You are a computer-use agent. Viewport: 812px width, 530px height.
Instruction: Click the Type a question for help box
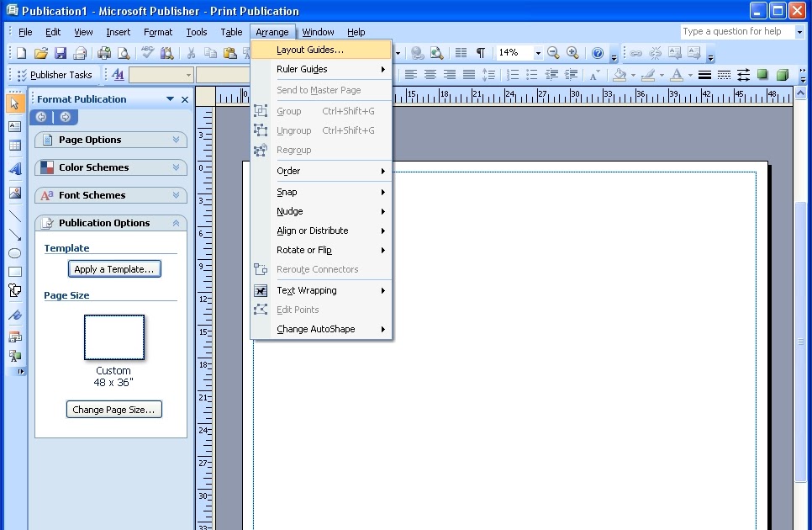[x=737, y=32]
